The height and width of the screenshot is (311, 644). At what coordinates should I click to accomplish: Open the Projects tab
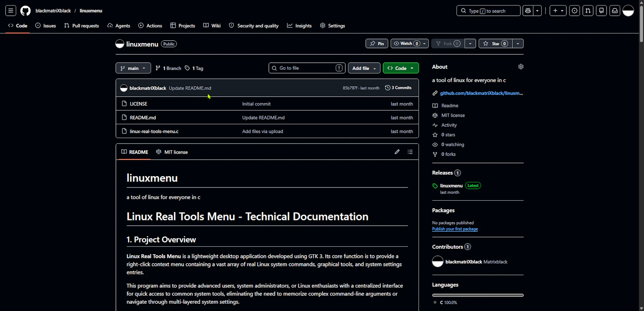click(183, 26)
